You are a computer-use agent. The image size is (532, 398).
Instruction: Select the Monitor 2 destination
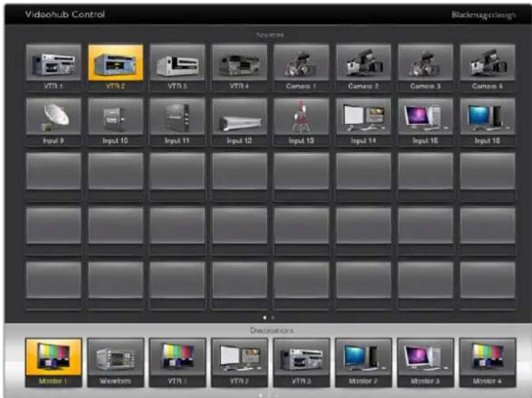tap(364, 362)
